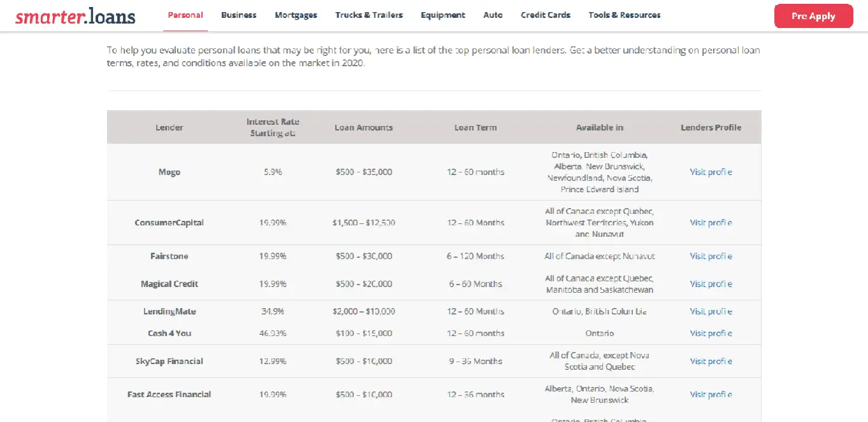Click the $2,000 – $10,000 loan amount

(364, 311)
